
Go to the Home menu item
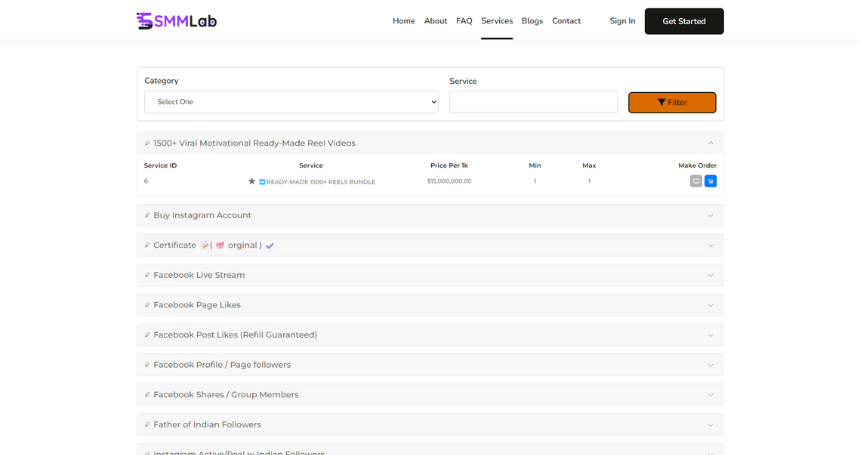point(404,21)
